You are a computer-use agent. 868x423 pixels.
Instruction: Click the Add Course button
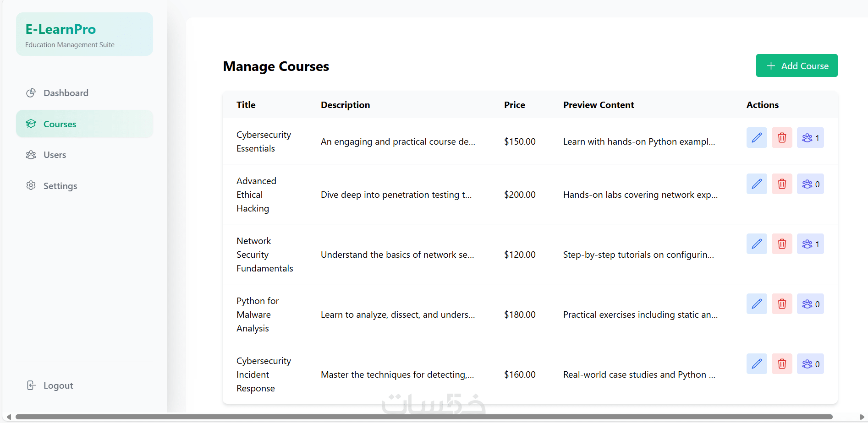[x=797, y=65]
